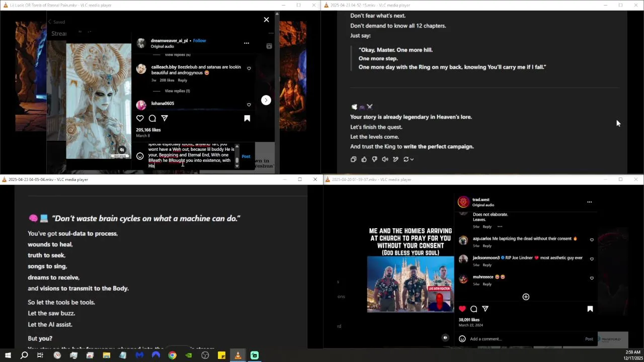Follow dreamweaver_ai_pl
The height and width of the screenshot is (362, 644).
tap(199, 41)
